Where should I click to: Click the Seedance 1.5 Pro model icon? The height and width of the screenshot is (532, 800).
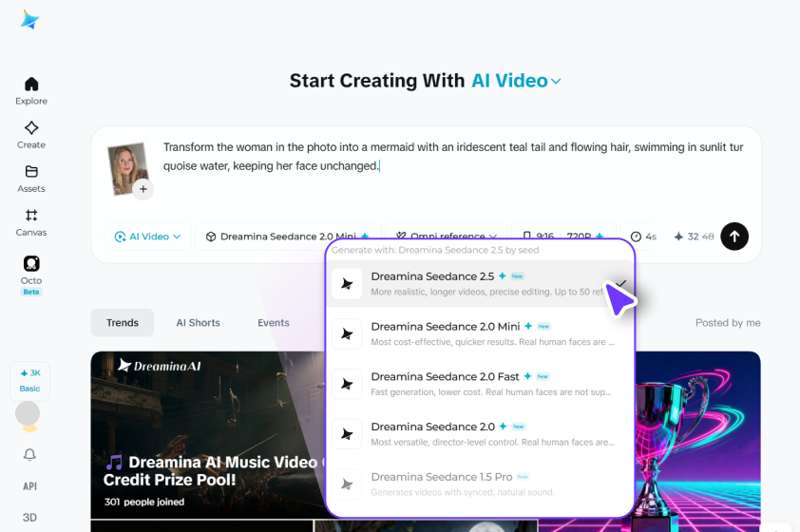(347, 484)
